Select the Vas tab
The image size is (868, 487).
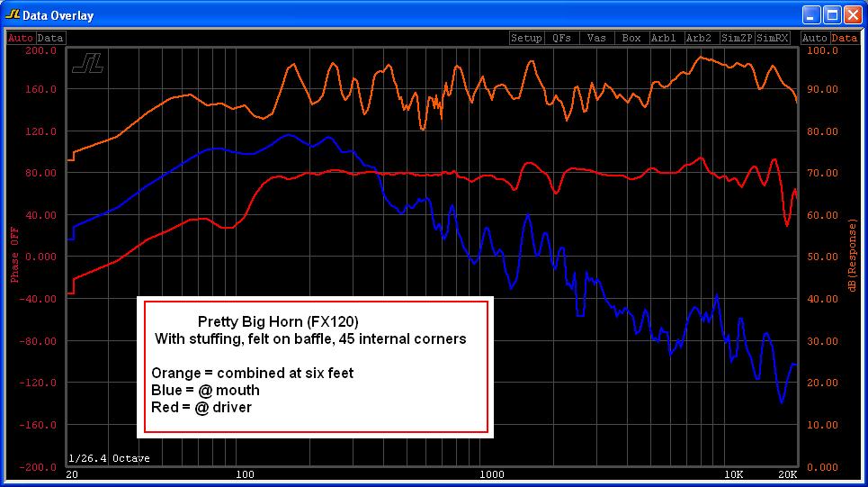[596, 38]
